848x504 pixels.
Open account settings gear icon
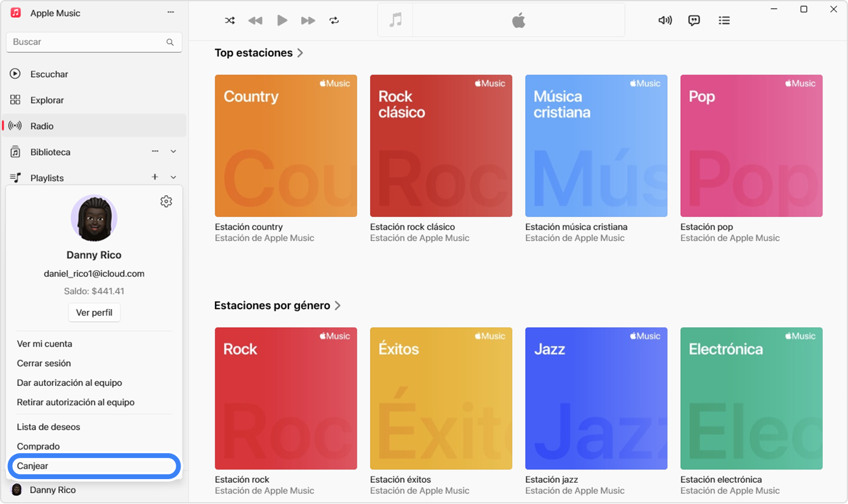pos(166,202)
